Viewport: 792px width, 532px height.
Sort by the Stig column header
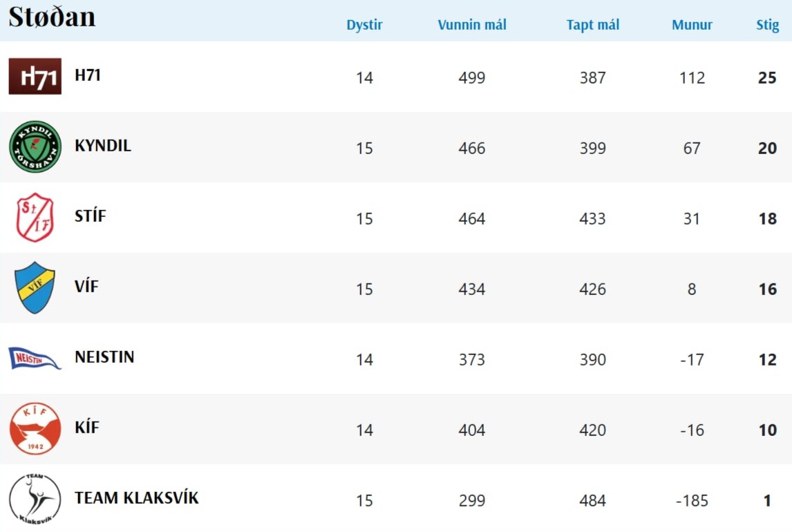coord(767,26)
